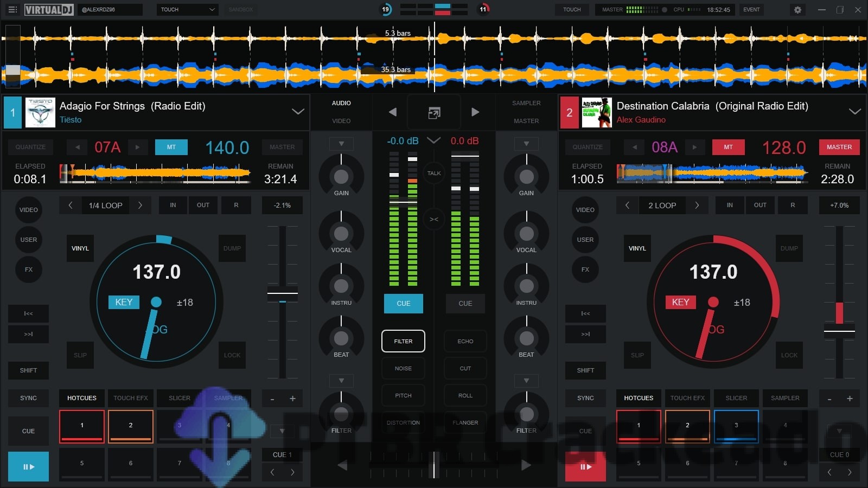Expand deck 1 track info chevron
Screen dimensions: 868x488
point(298,111)
